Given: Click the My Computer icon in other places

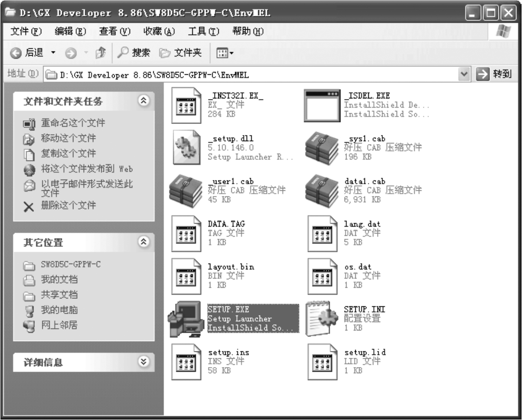Looking at the screenshot, I should pyautogui.click(x=30, y=311).
